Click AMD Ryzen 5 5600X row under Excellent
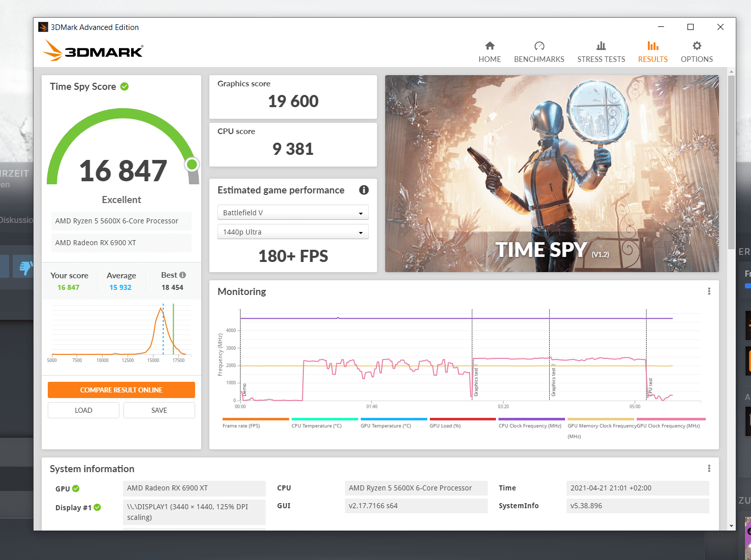This screenshot has height=560, width=751. pyautogui.click(x=121, y=221)
